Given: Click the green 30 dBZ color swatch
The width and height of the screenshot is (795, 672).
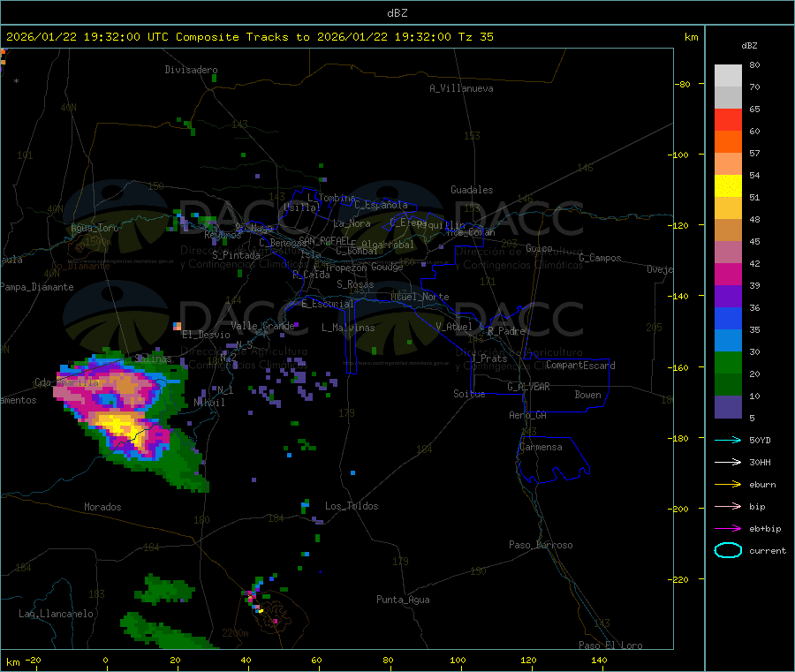Looking at the screenshot, I should [x=728, y=362].
